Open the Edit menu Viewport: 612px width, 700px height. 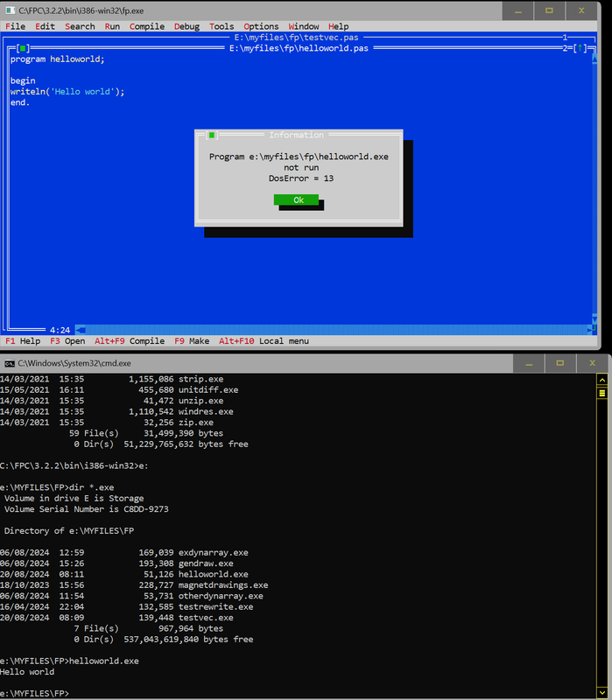(x=45, y=26)
